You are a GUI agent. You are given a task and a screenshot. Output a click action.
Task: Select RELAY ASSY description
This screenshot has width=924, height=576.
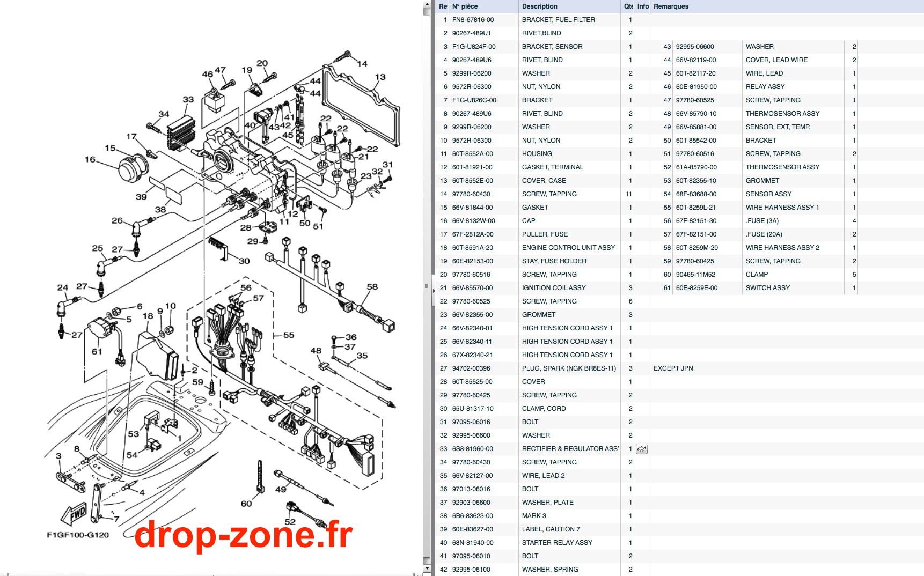765,87
